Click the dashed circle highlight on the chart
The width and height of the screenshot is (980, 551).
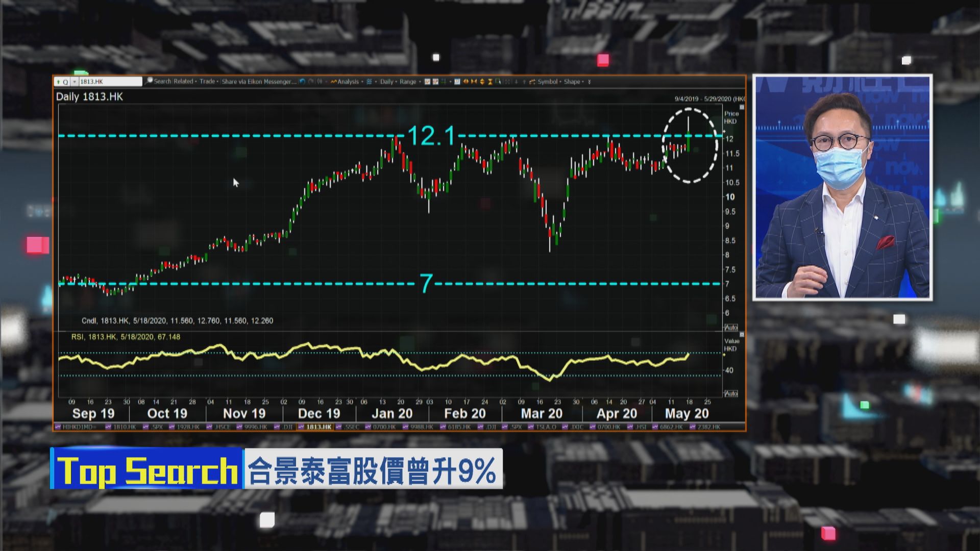(689, 145)
